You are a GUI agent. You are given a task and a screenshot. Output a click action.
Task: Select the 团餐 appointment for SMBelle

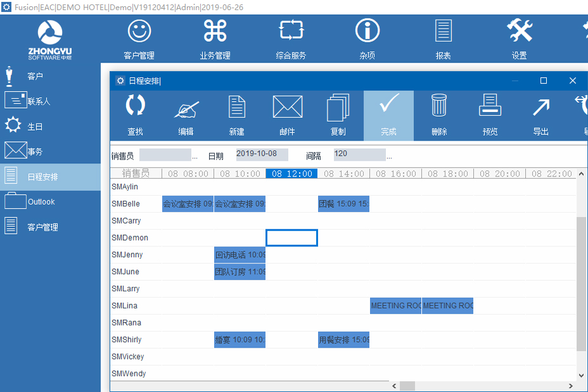[343, 204]
